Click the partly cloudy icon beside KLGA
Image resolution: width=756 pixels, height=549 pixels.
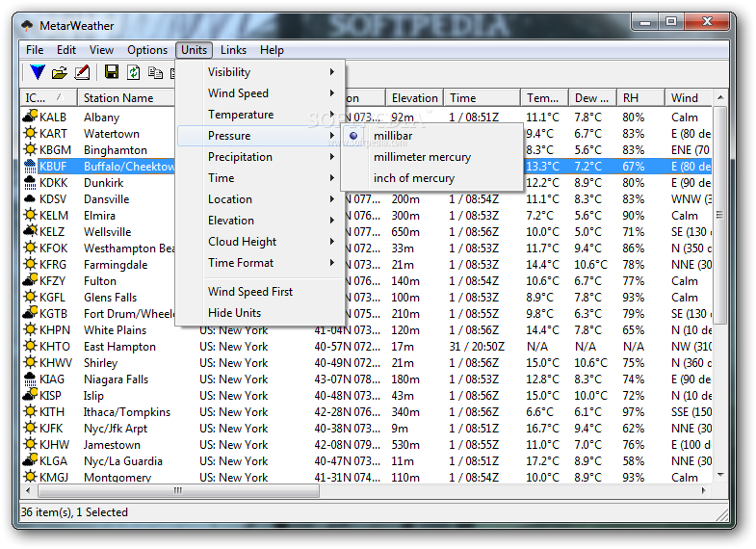(30, 460)
